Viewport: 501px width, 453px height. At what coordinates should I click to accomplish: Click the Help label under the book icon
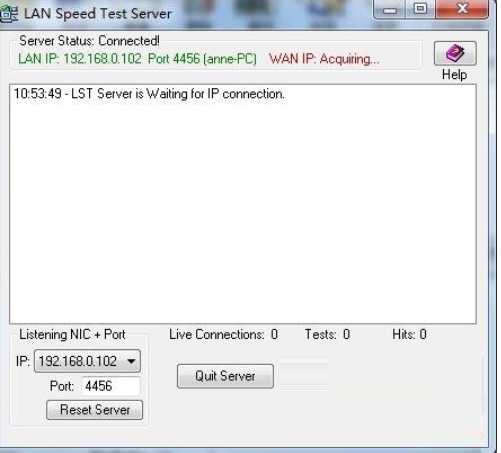coord(454,75)
